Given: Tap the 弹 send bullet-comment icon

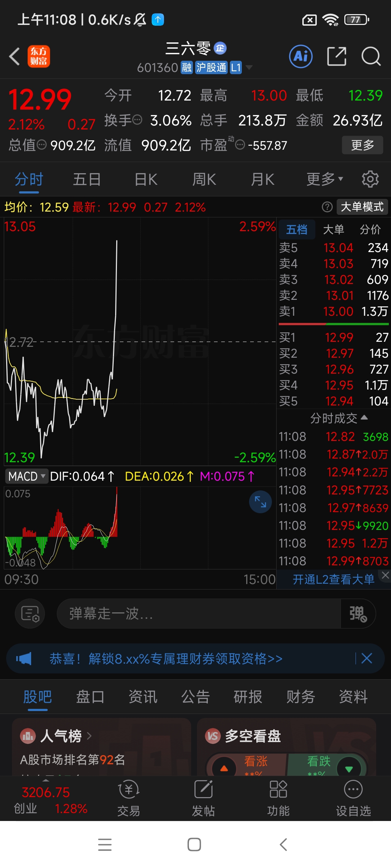Looking at the screenshot, I should pos(358,613).
